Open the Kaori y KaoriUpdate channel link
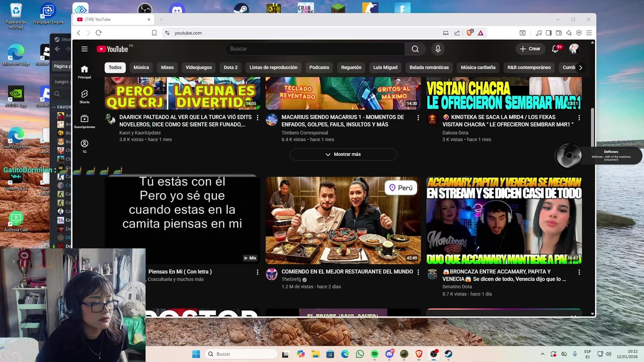644x362 pixels. click(x=140, y=133)
